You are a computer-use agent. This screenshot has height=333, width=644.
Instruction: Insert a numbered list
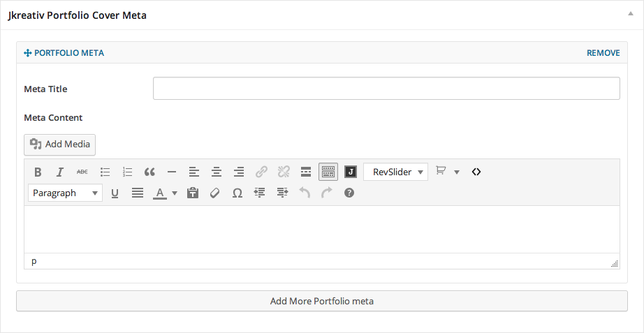coord(127,172)
